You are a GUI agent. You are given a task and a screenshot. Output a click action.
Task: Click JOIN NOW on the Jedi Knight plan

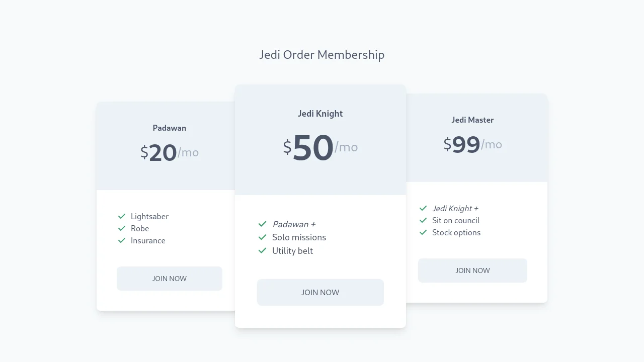point(320,292)
